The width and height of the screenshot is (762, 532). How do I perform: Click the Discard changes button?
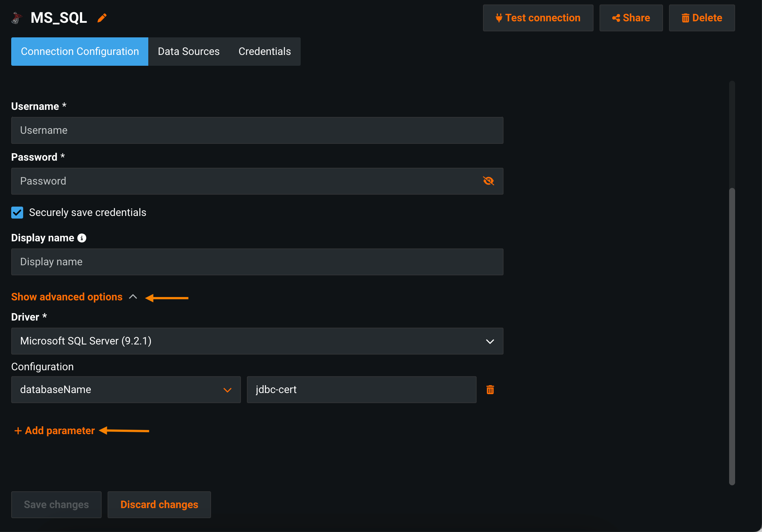coord(159,504)
